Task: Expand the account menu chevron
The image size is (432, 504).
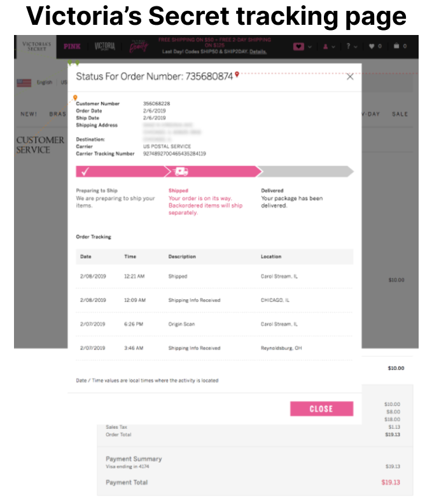Action: click(x=333, y=47)
